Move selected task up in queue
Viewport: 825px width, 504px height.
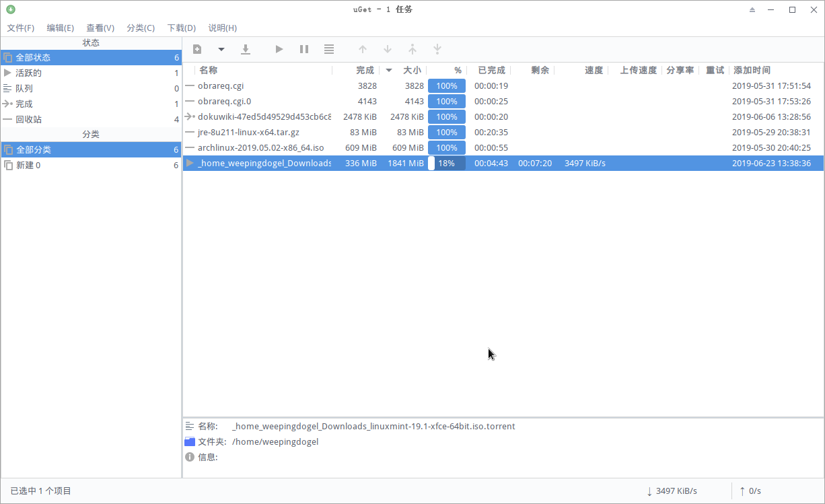(363, 48)
